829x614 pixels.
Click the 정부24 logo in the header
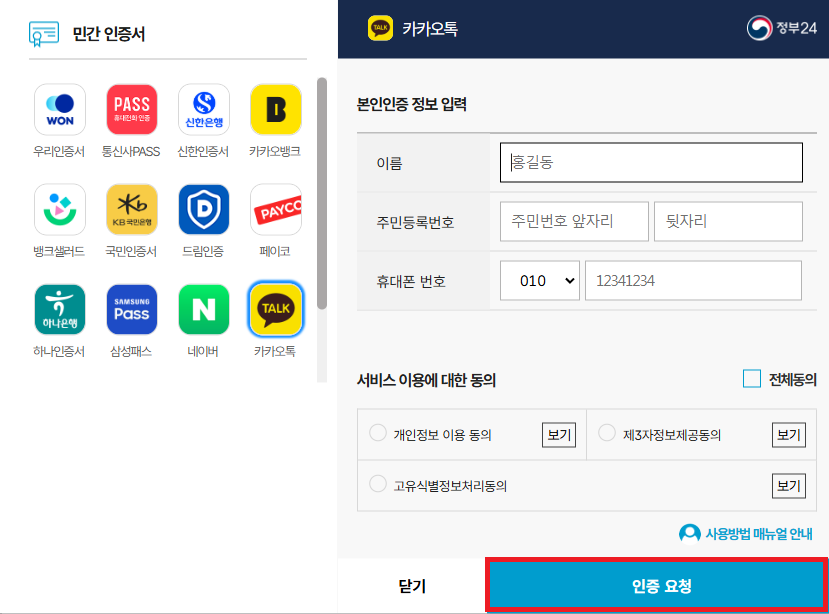[781, 28]
